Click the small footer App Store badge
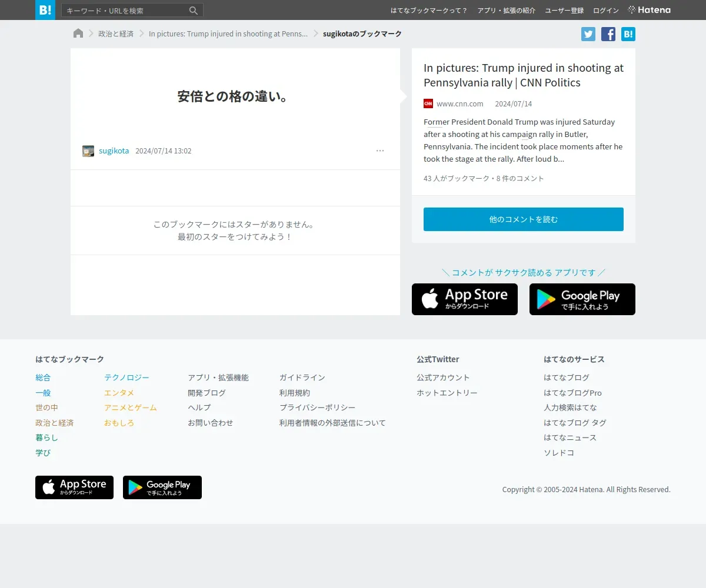The image size is (706, 588). (74, 487)
